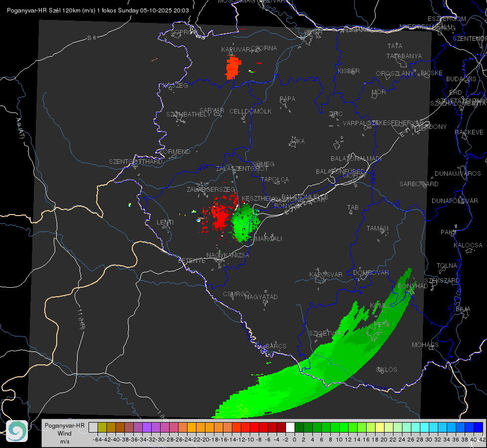Select the white swatch between -2 and 0

[290, 427]
